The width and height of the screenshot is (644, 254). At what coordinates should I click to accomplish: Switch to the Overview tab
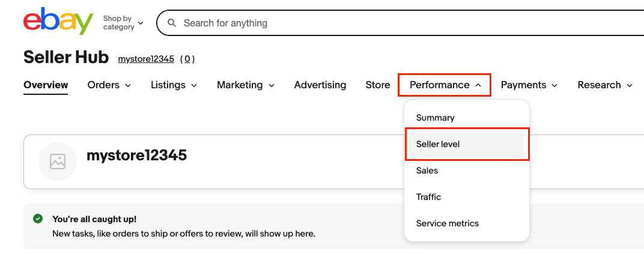(x=46, y=85)
